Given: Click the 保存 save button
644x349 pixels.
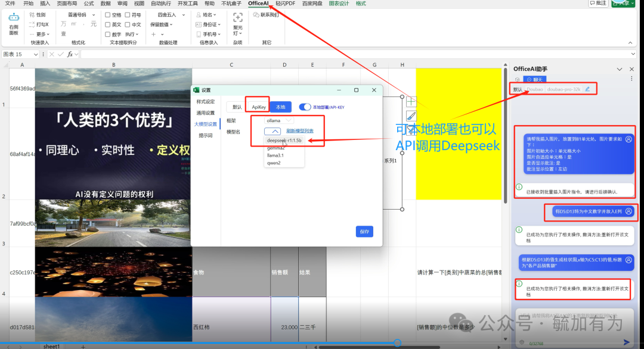Looking at the screenshot, I should coord(364,232).
